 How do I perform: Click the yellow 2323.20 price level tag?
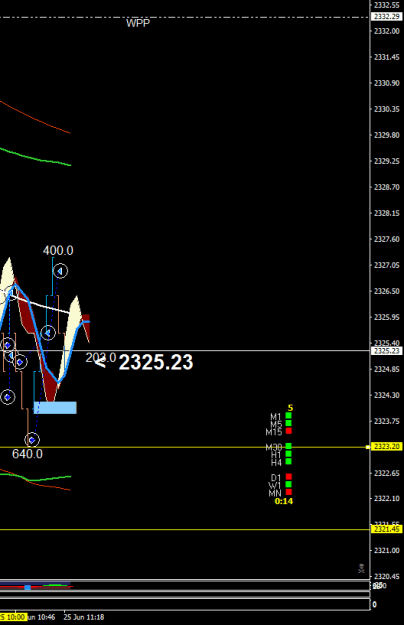click(386, 446)
